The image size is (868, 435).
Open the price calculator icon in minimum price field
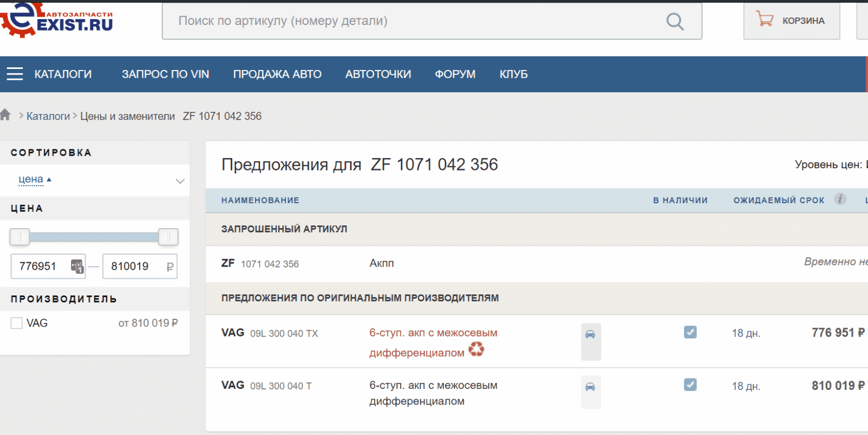click(77, 266)
